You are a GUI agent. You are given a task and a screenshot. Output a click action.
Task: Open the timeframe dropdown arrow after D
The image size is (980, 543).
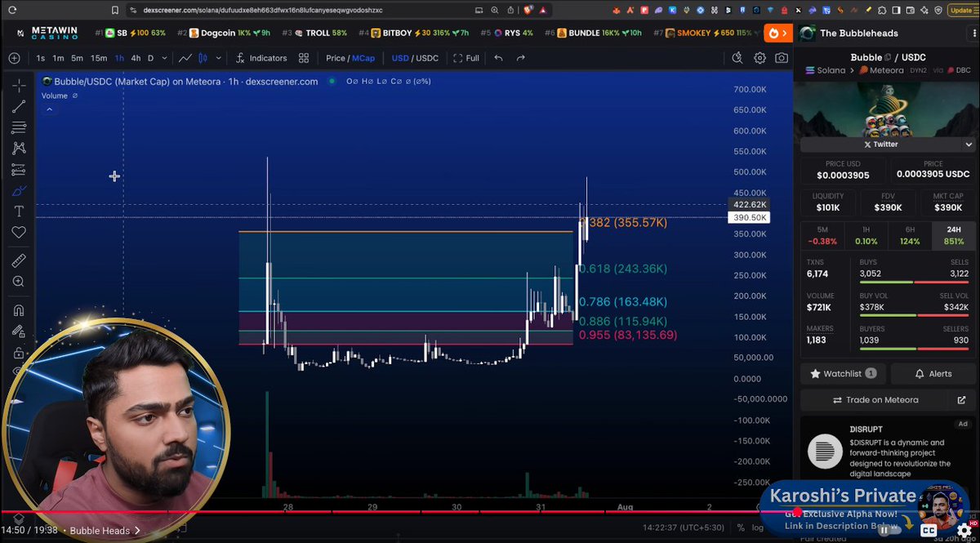point(166,58)
